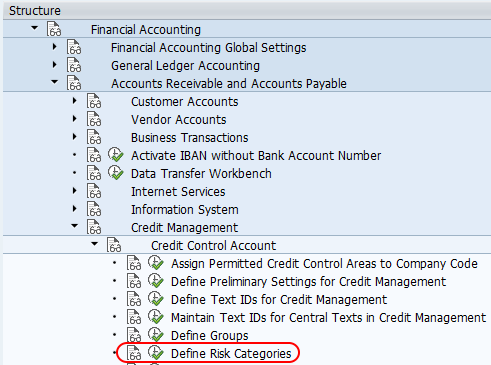The image size is (491, 365).
Task: Open documentation for Assign Permitted Credit Control Areas
Action: pyautogui.click(x=134, y=263)
